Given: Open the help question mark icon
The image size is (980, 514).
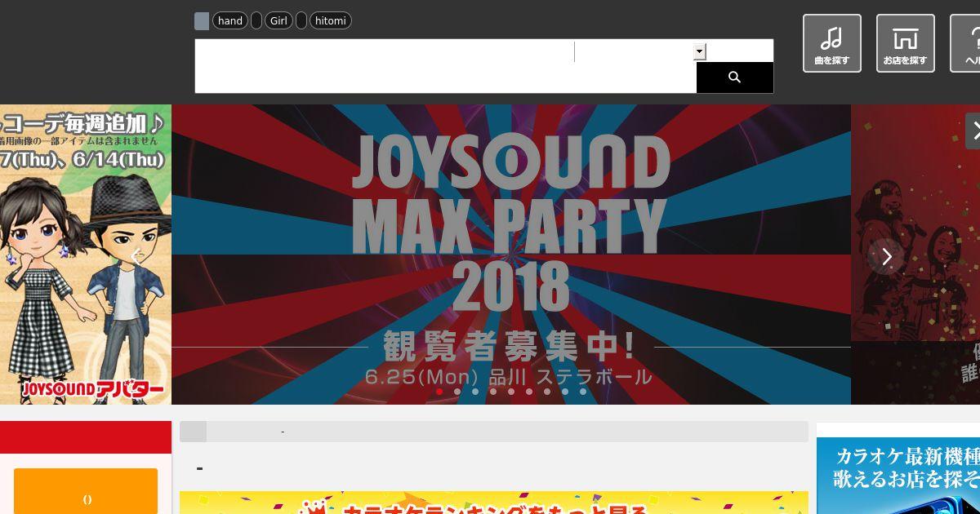Looking at the screenshot, I should (965, 43).
